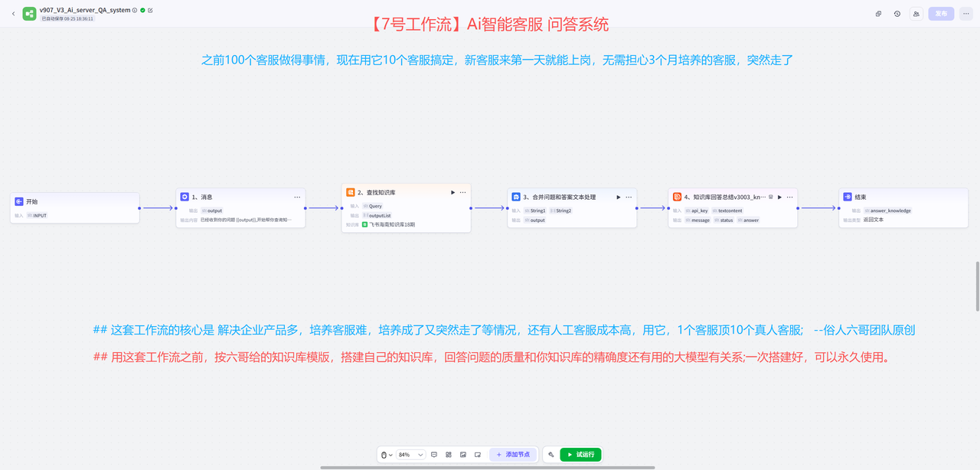Select the 3、合并问题和答案文本处理 node icon
Image resolution: width=980 pixels, height=470 pixels.
516,197
